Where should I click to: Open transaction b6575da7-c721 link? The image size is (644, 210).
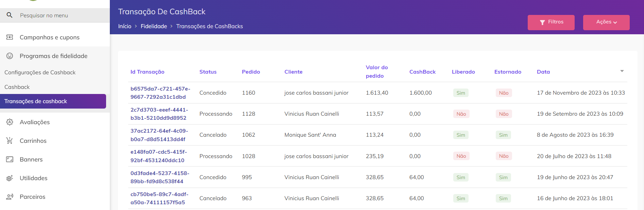(x=160, y=93)
